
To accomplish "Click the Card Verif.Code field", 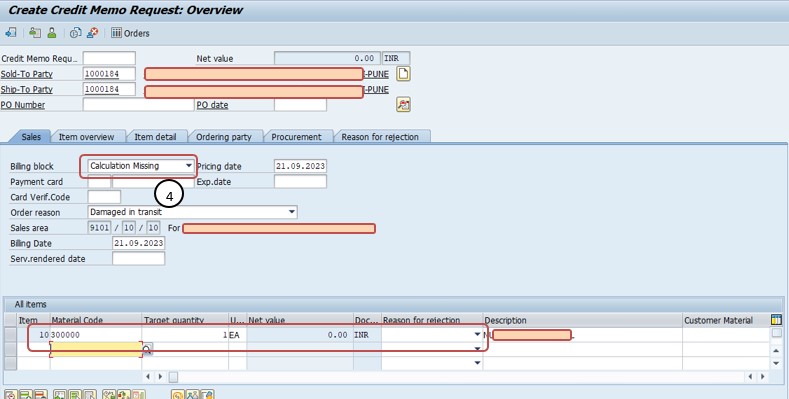I will 104,197.
